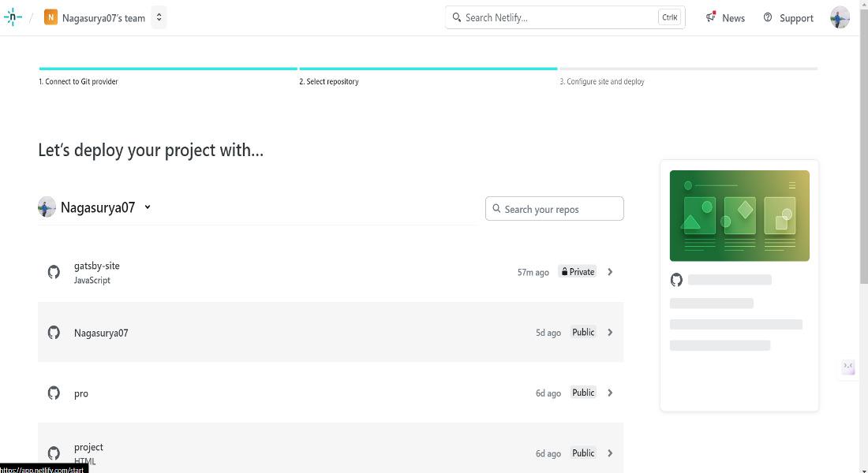Select the pro repository row

pyautogui.click(x=331, y=393)
